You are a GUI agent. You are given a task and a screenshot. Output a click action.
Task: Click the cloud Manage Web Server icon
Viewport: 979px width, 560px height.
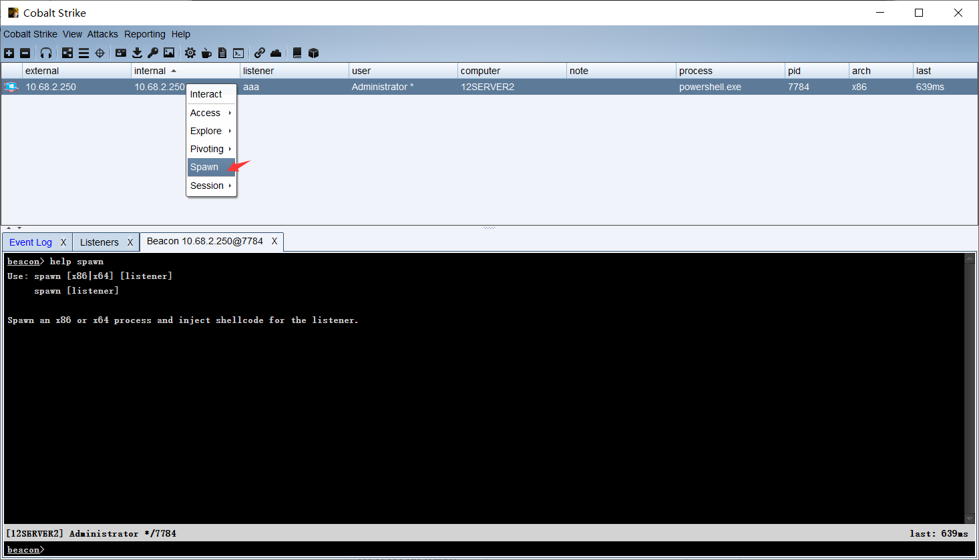point(276,53)
